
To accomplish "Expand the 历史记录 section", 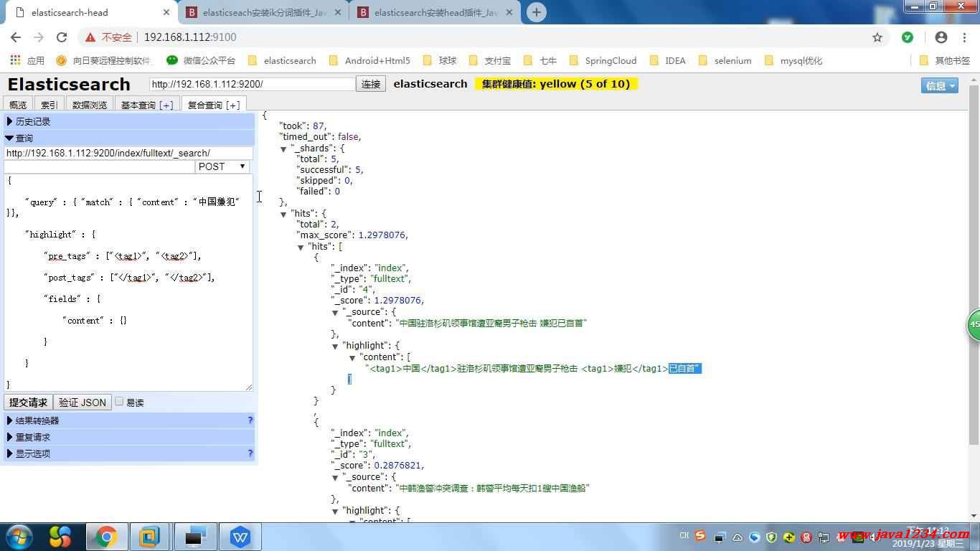I will (x=129, y=122).
